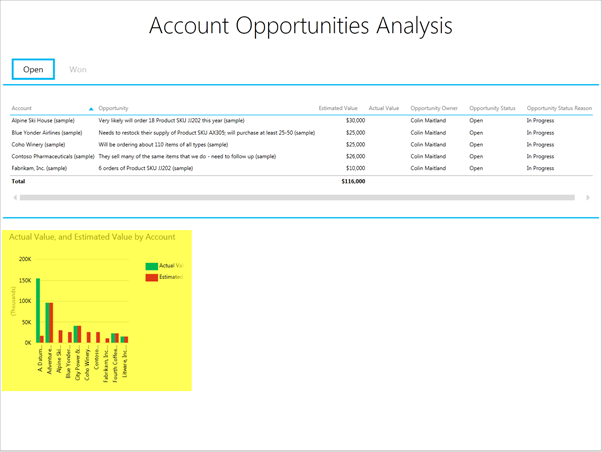Click red Estimated Value legend swatch
602x452 pixels.
(x=152, y=277)
